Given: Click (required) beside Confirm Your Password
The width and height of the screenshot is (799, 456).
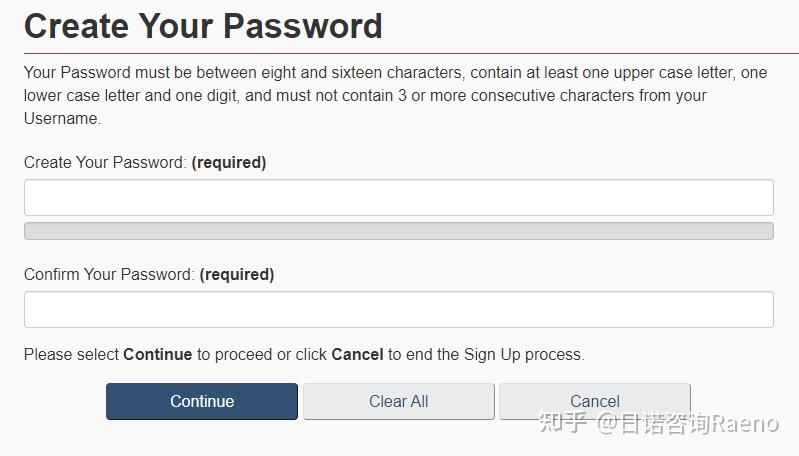Looking at the screenshot, I should click(237, 274).
